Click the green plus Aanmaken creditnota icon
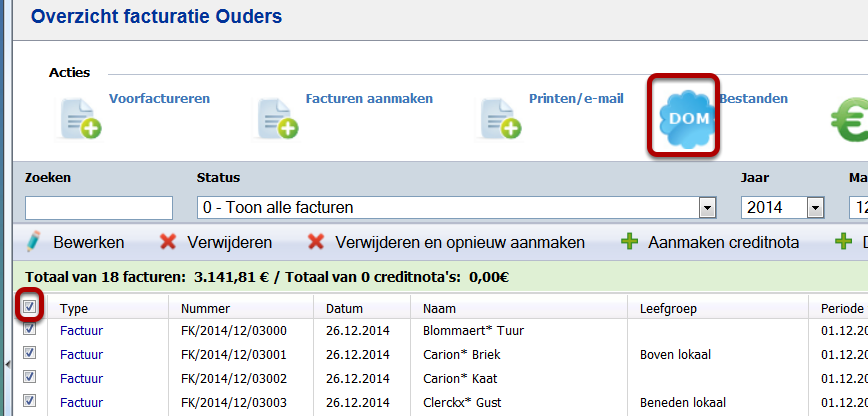The width and height of the screenshot is (868, 416). [x=630, y=242]
